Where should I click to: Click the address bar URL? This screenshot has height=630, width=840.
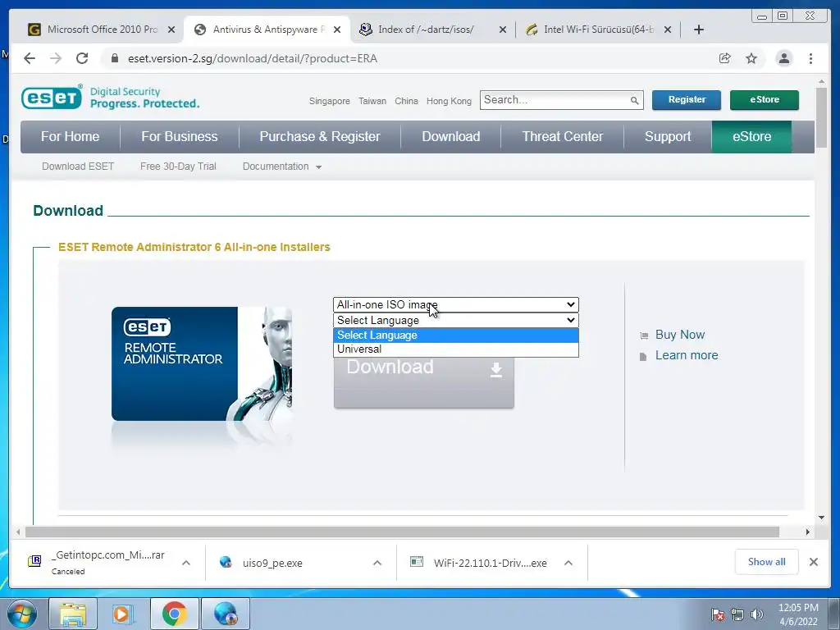(253, 58)
